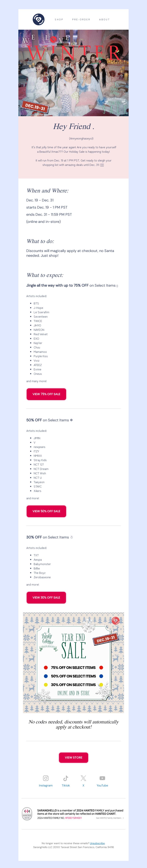
Task: Follow the Unsubscribe link
Action: tap(97, 843)
